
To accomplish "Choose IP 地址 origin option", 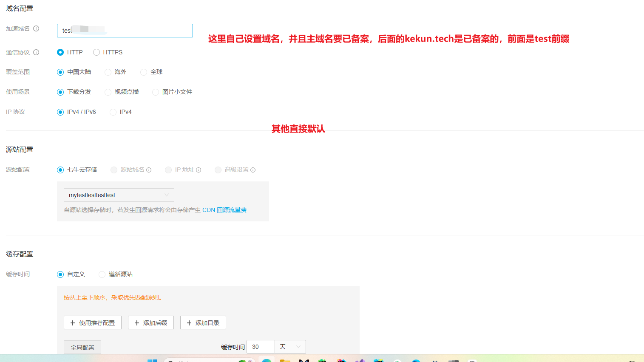I will point(168,170).
